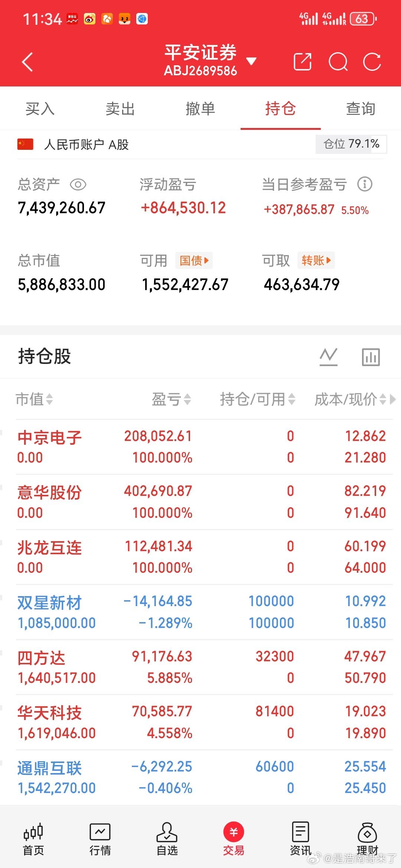
Task: Tap daily profit value +387,865.87
Action: pos(299,210)
